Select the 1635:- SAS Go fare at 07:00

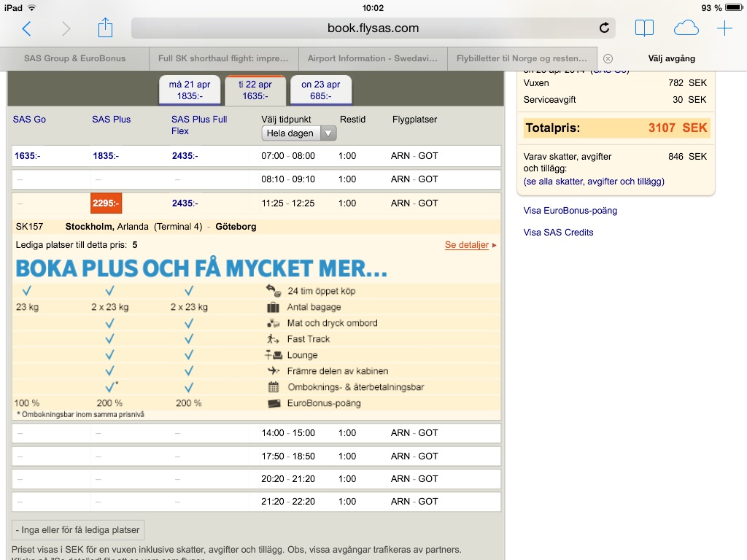(28, 156)
